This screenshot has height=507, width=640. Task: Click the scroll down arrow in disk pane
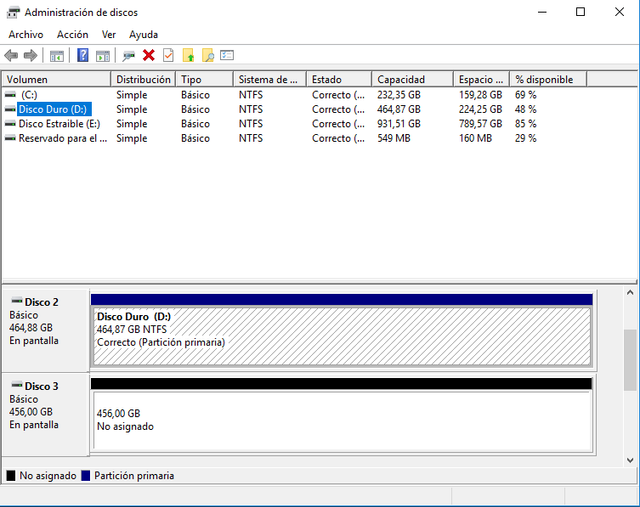point(630,460)
